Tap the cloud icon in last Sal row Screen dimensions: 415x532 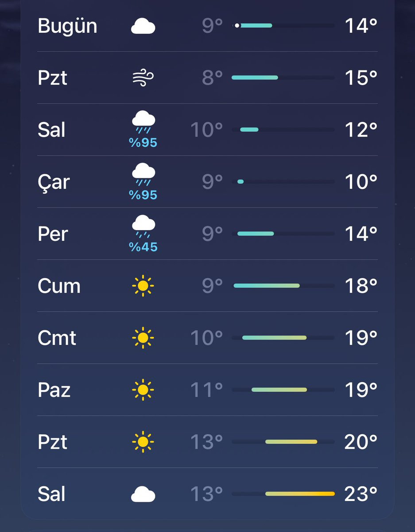point(143,494)
